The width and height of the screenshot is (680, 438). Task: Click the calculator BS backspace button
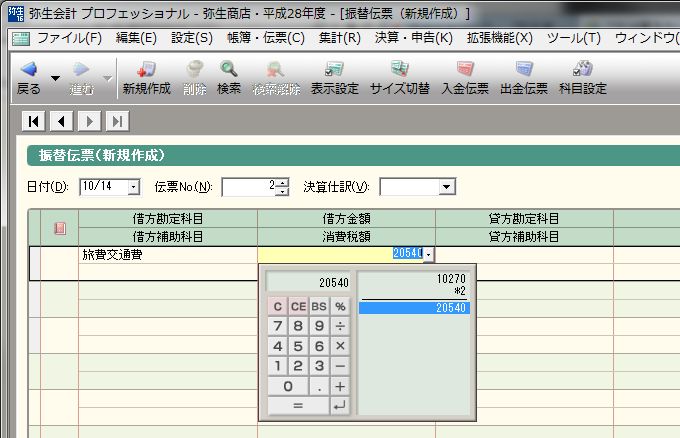(319, 306)
